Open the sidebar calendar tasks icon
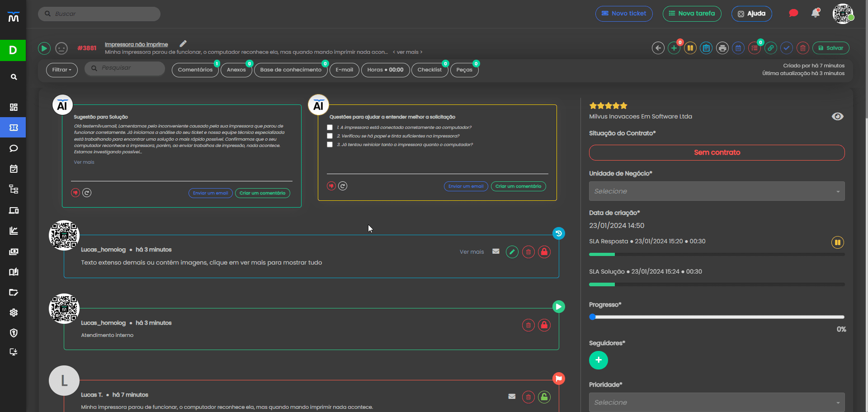 tap(14, 169)
